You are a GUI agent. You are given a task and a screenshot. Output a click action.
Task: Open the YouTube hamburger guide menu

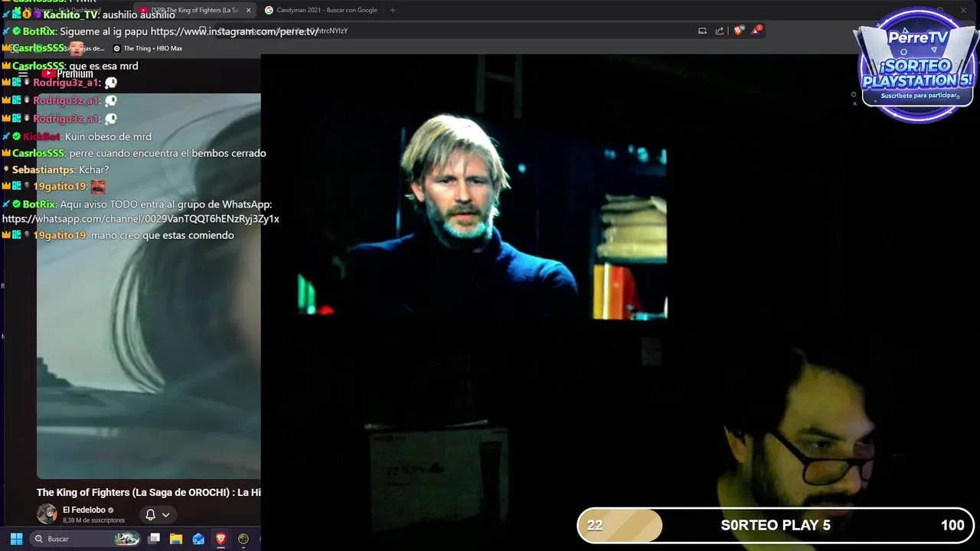click(x=23, y=74)
